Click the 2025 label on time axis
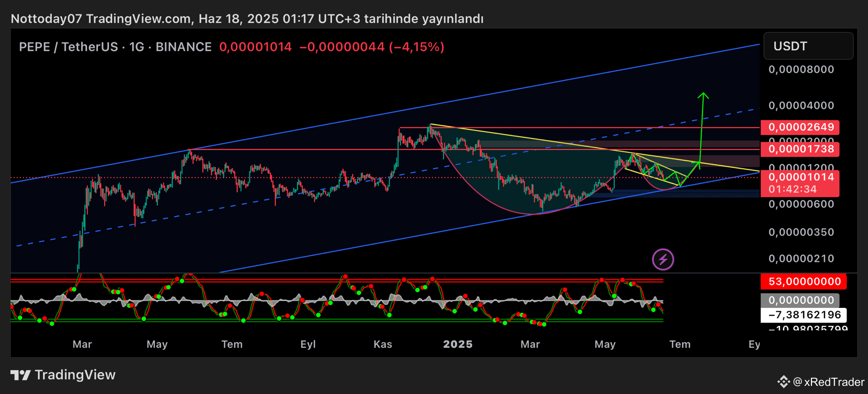This screenshot has height=394, width=868. click(458, 344)
